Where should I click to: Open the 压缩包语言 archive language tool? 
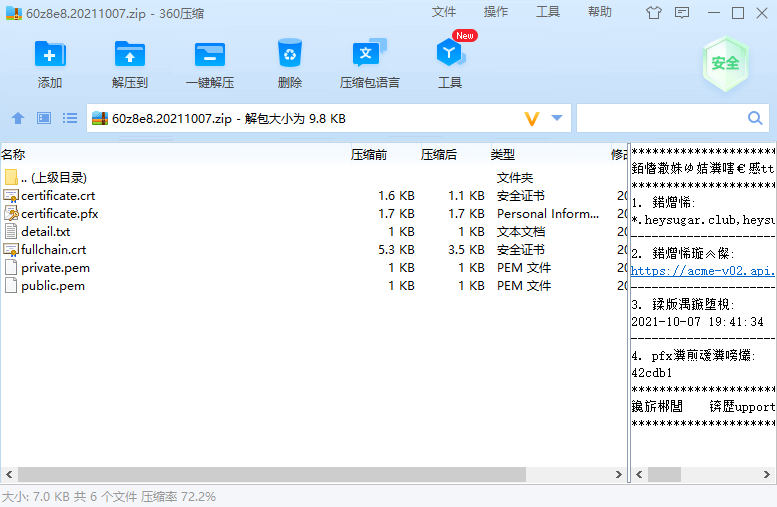point(369,55)
